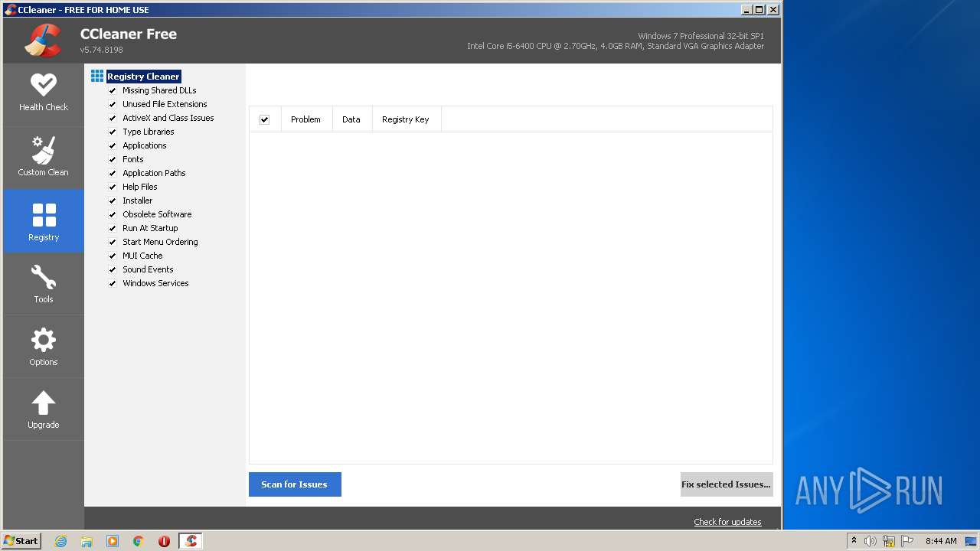The height and width of the screenshot is (551, 980).
Task: Sort by the Data column header
Action: (x=351, y=119)
